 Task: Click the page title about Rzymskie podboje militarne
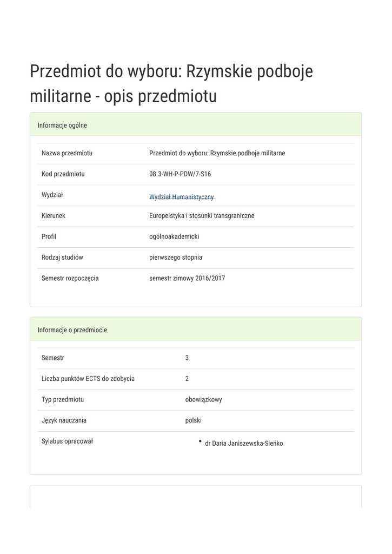tap(171, 84)
